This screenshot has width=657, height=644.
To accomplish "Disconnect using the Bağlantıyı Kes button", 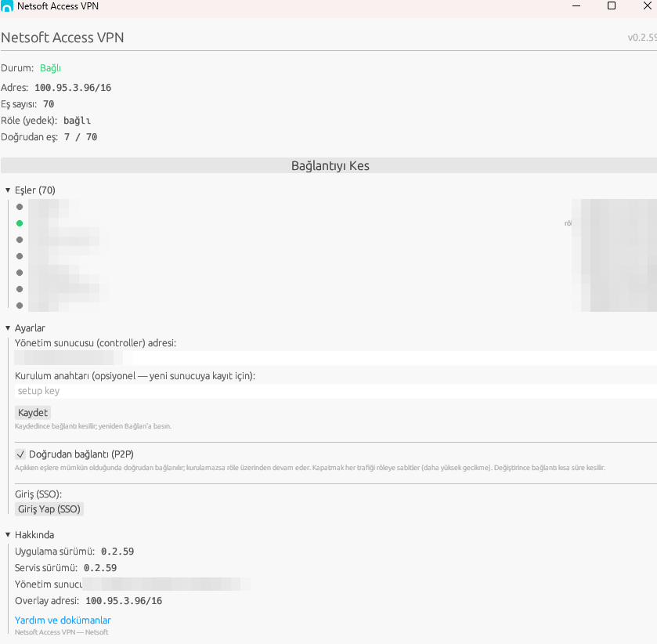I will pyautogui.click(x=330, y=165).
